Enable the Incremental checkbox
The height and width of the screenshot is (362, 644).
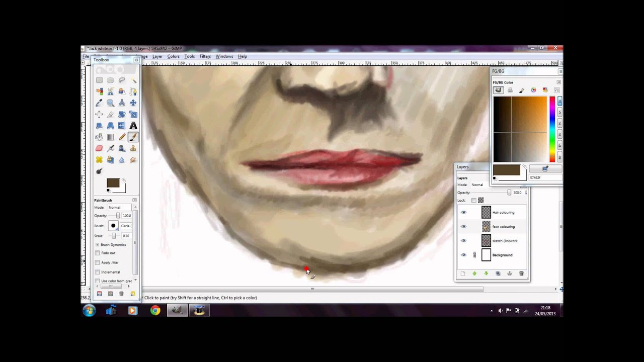click(97, 272)
